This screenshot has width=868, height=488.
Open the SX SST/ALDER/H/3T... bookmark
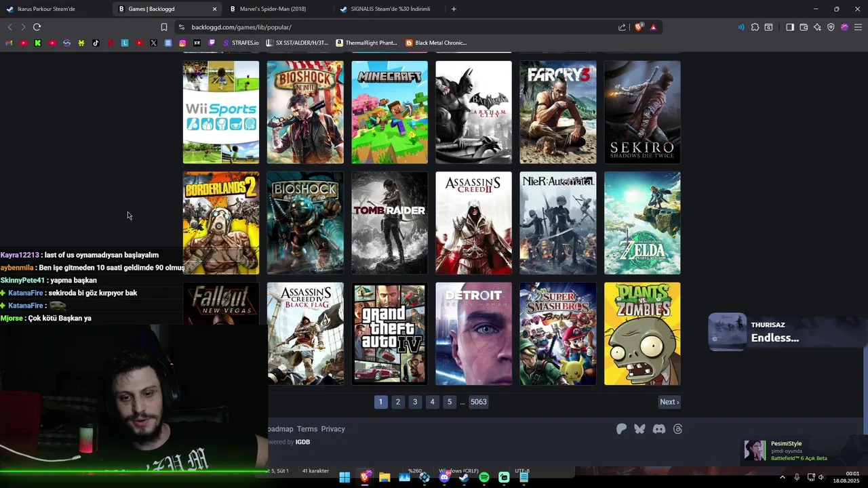pos(298,43)
